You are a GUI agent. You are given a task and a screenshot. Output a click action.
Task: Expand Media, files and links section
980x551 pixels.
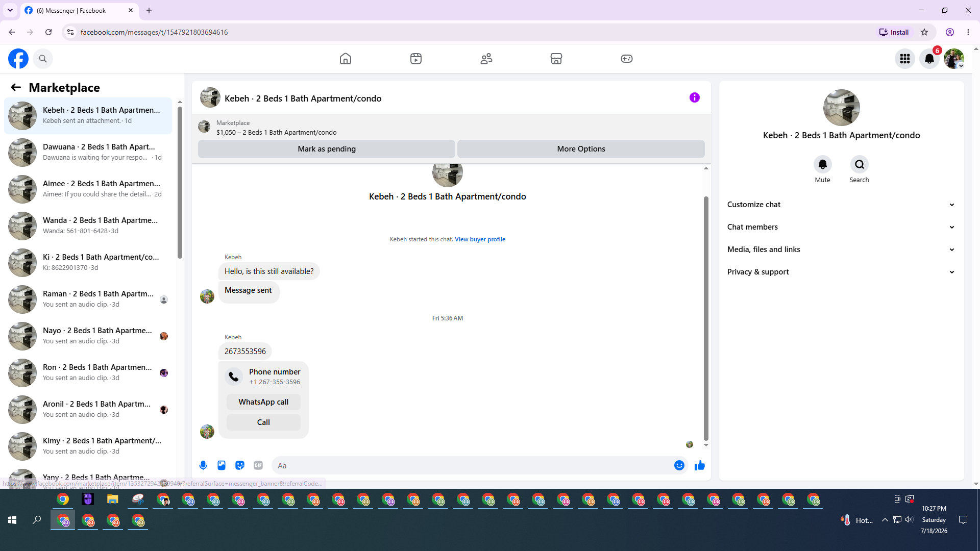(x=841, y=249)
